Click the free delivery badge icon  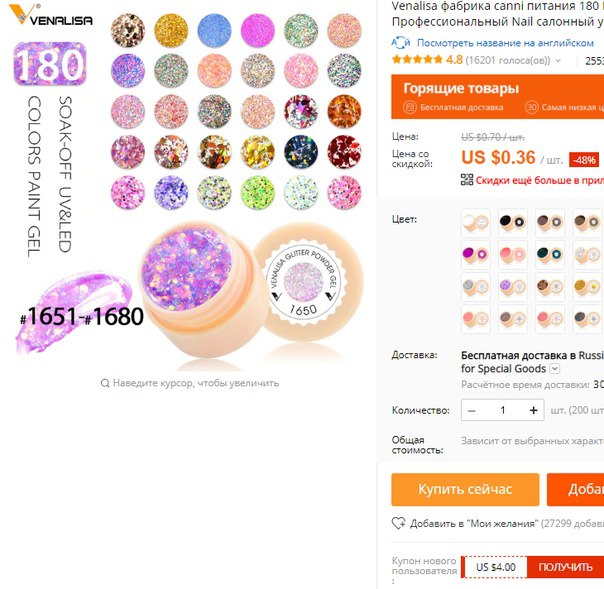pos(409,107)
